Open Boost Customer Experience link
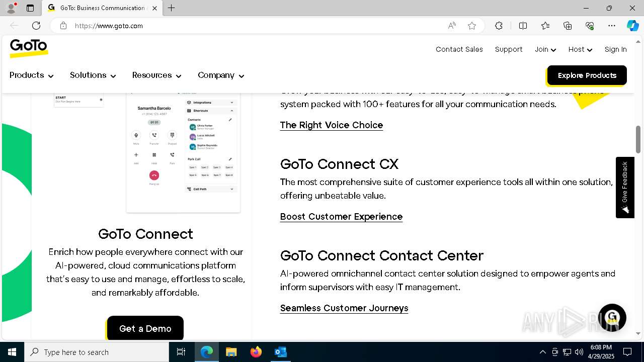The width and height of the screenshot is (644, 362). tap(341, 216)
